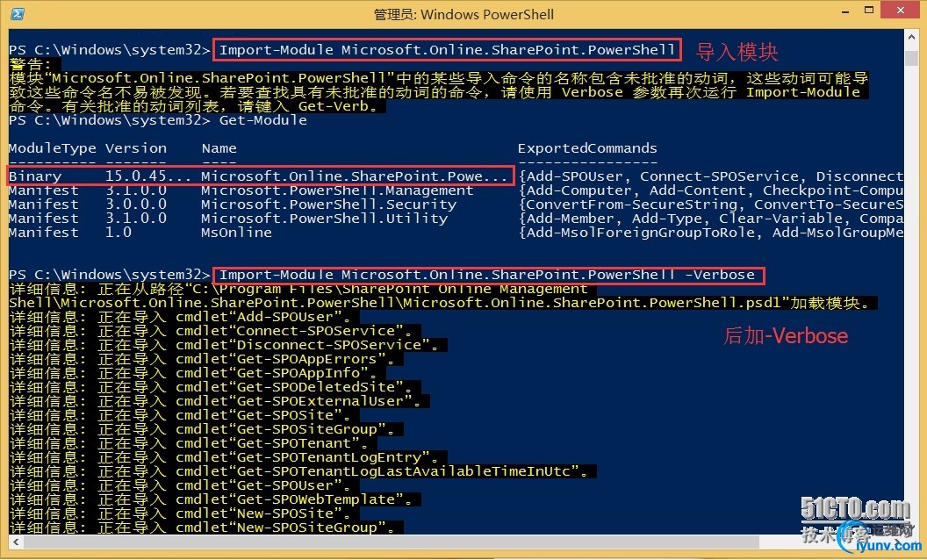
Task: Click the 'Name' column header
Action: click(219, 148)
